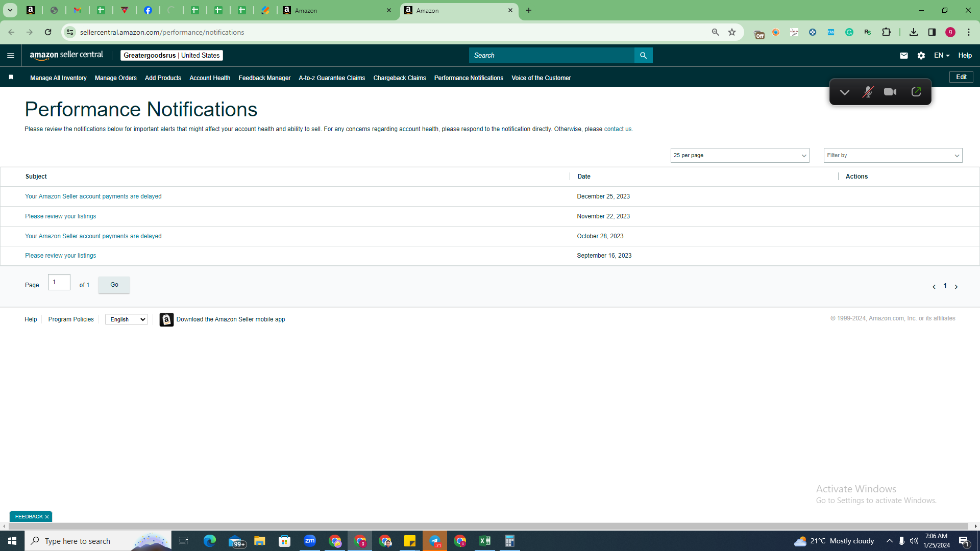Open Voice of the Customer
The image size is (980, 551).
pyautogui.click(x=541, y=78)
